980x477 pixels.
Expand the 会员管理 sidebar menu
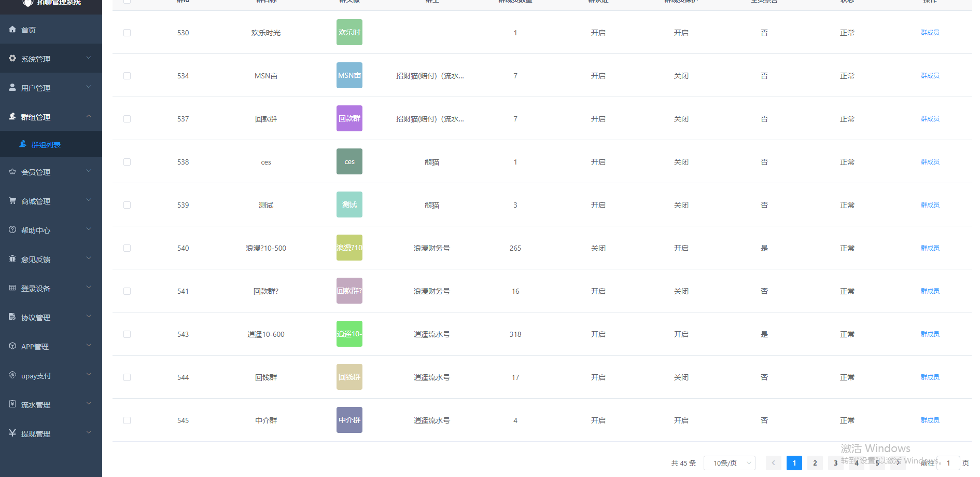[x=51, y=172]
